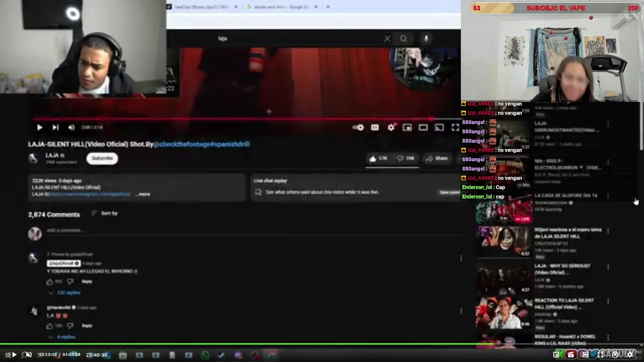Open options for LA CASA DE ALOFOKE

click(x=608, y=197)
